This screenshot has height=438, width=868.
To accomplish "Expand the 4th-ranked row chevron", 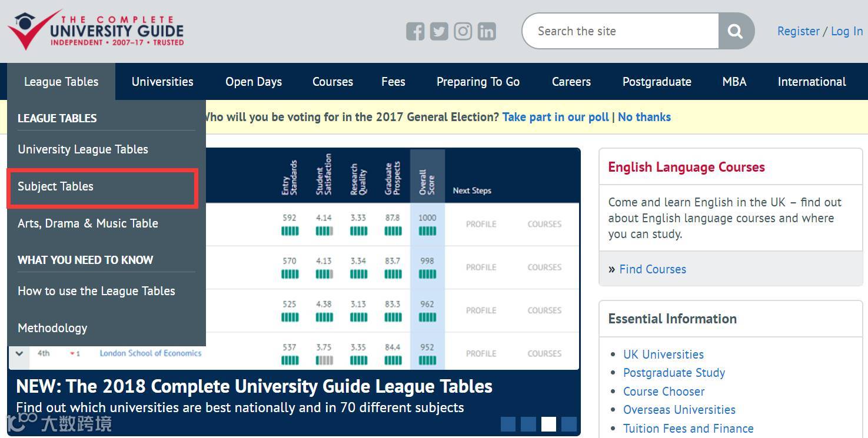I will point(19,353).
